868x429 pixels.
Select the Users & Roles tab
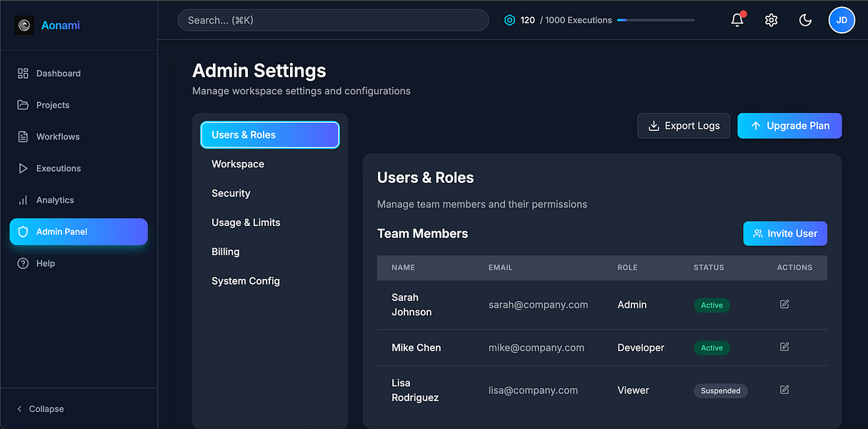click(270, 135)
